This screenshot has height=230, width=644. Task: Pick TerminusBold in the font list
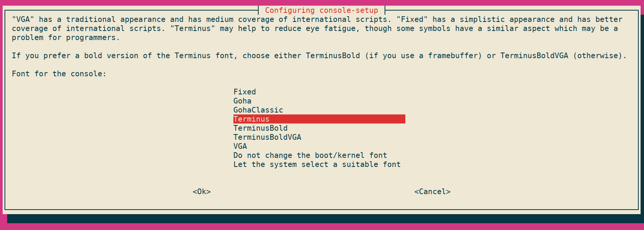[x=261, y=128]
